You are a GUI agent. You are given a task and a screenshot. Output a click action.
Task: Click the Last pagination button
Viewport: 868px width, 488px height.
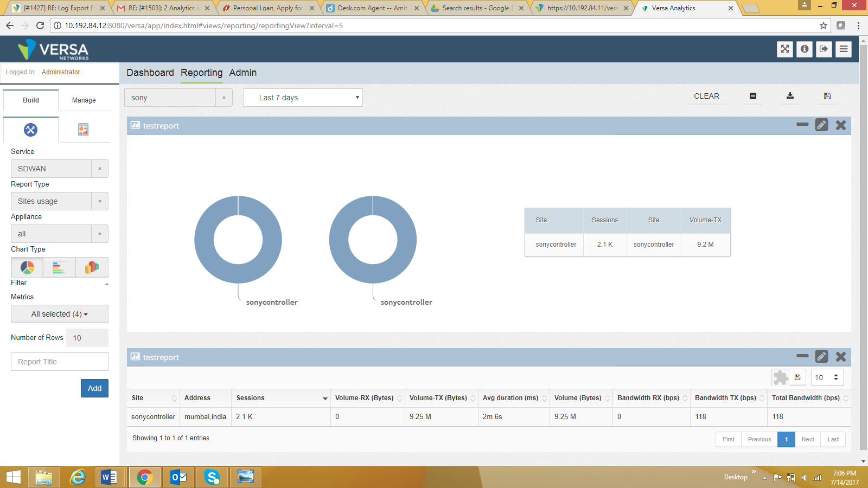click(x=833, y=439)
